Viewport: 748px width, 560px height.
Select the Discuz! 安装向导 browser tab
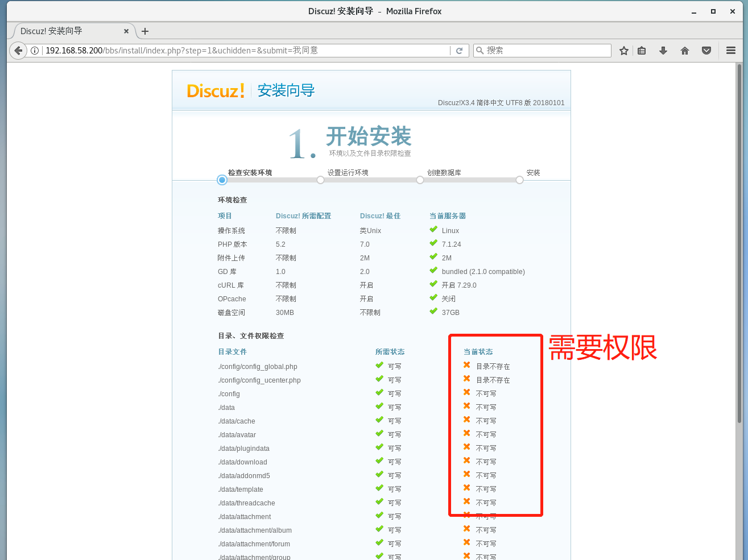click(73, 31)
